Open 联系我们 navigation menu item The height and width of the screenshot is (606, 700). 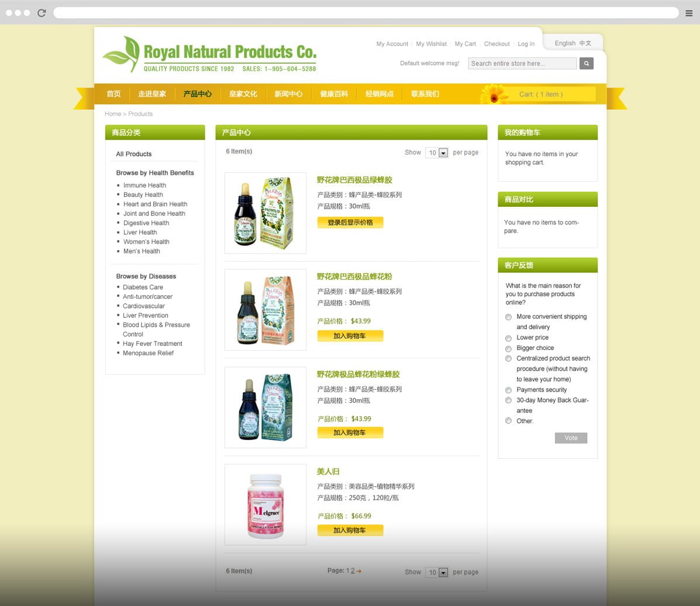pos(425,94)
